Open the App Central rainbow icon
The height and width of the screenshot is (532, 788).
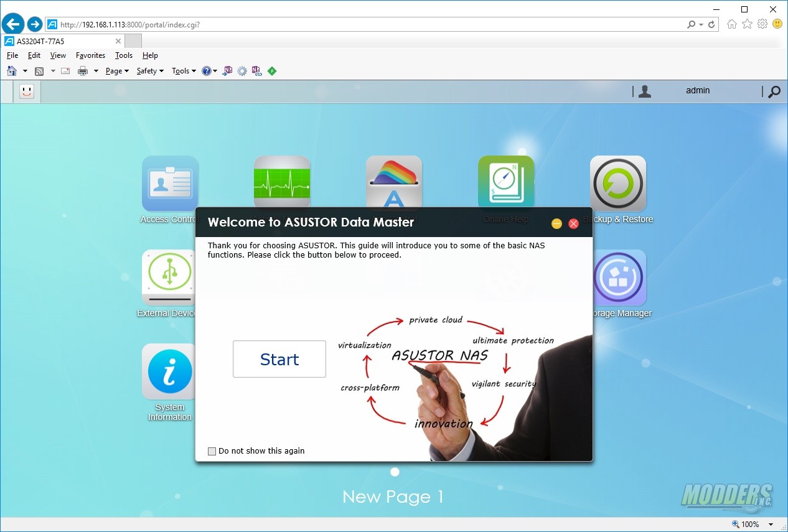(x=394, y=182)
